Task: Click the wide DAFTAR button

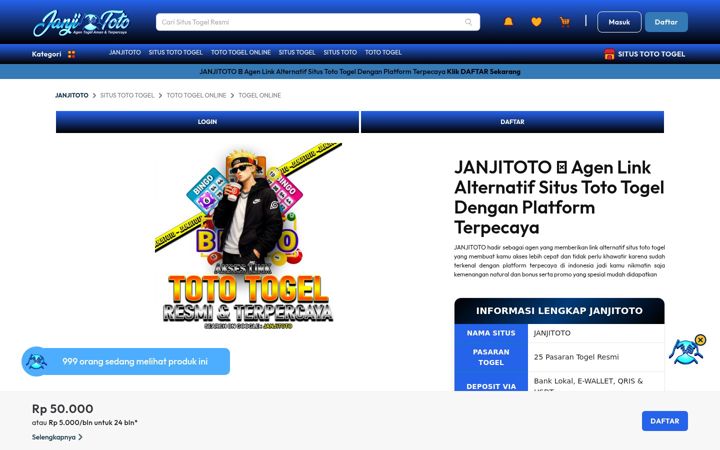Action: coord(512,122)
